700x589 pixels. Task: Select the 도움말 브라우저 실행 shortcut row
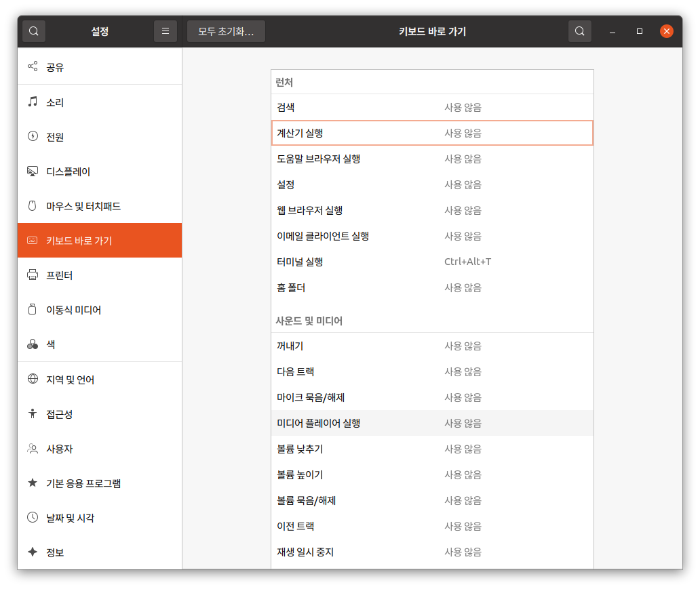pos(432,159)
